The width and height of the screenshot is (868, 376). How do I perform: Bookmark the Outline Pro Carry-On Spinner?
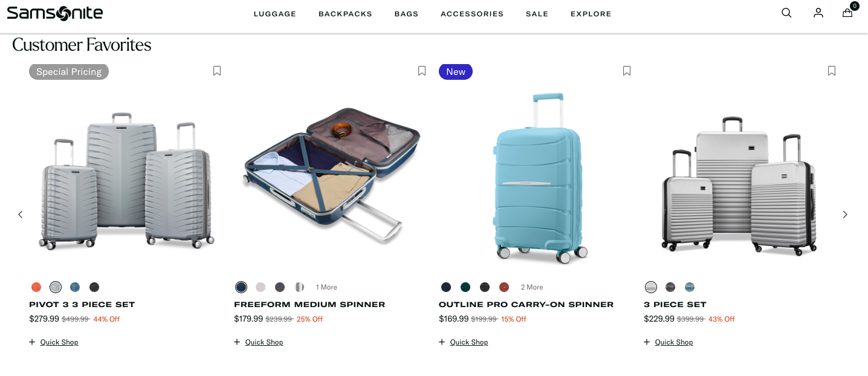[x=627, y=71]
